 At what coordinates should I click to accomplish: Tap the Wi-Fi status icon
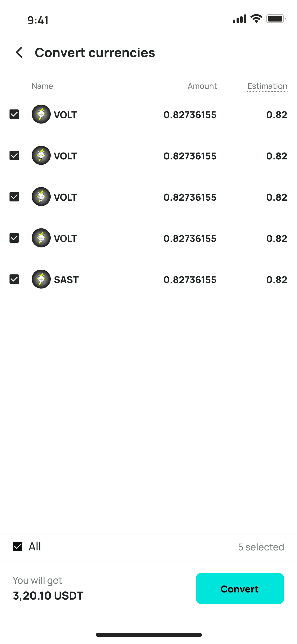coord(256,19)
